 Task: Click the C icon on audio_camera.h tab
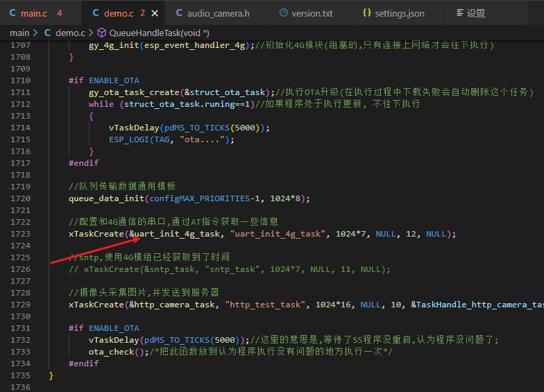(179, 12)
